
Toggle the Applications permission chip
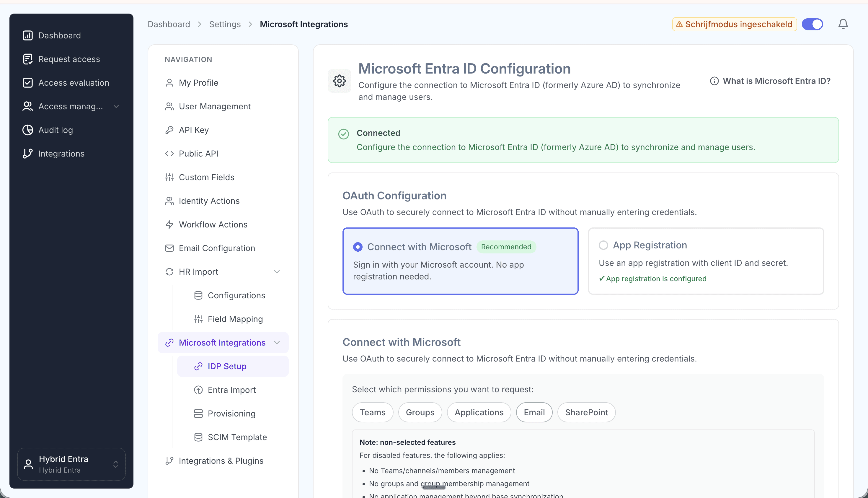[479, 412]
